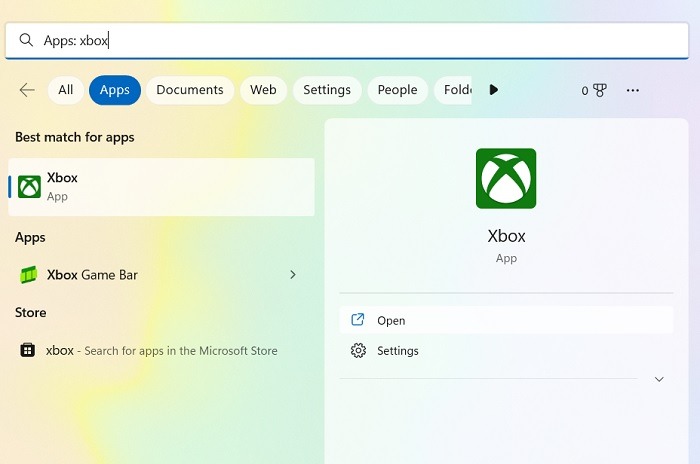Click the 'Store' section heading
700x464 pixels.
pyautogui.click(x=30, y=312)
